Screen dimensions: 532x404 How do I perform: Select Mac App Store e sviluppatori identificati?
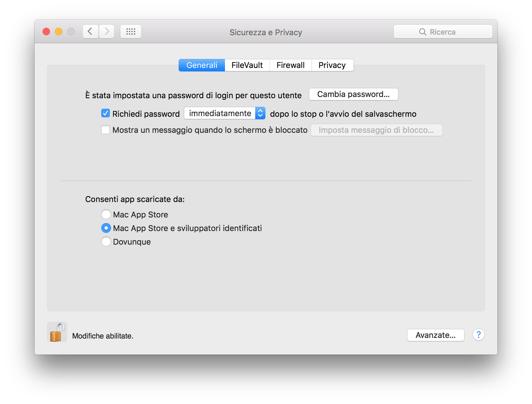pyautogui.click(x=106, y=228)
